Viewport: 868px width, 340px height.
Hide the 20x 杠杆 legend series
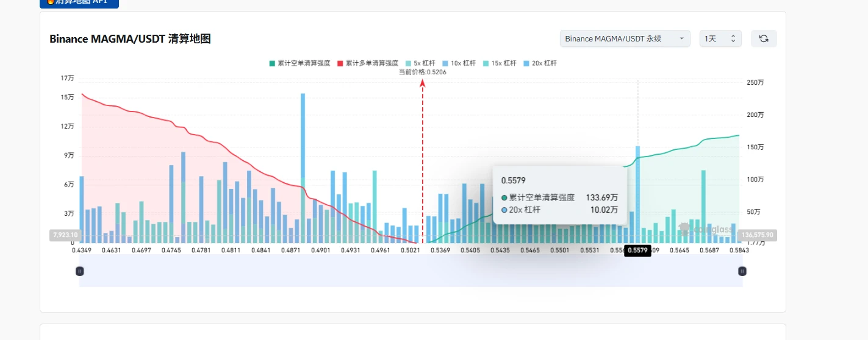pos(540,63)
